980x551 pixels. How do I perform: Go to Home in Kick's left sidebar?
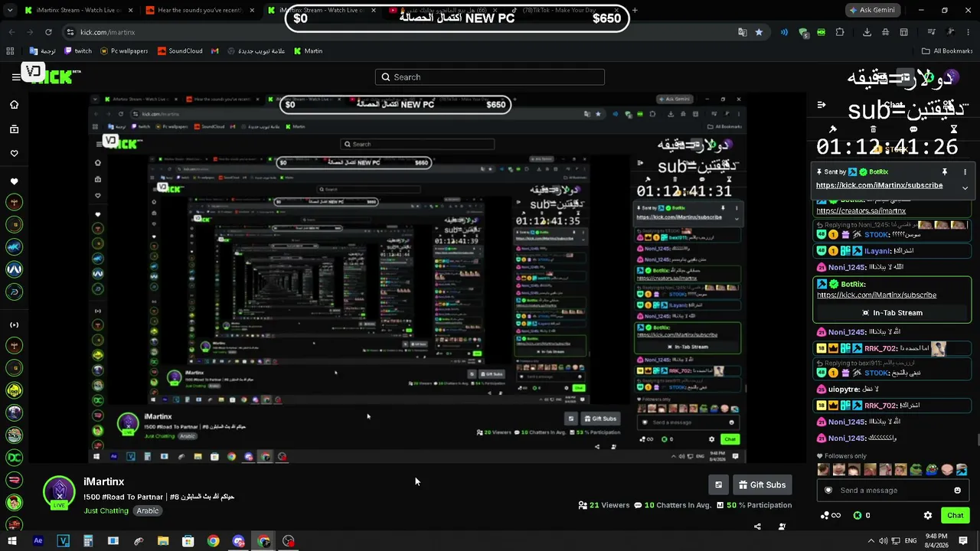pyautogui.click(x=14, y=105)
